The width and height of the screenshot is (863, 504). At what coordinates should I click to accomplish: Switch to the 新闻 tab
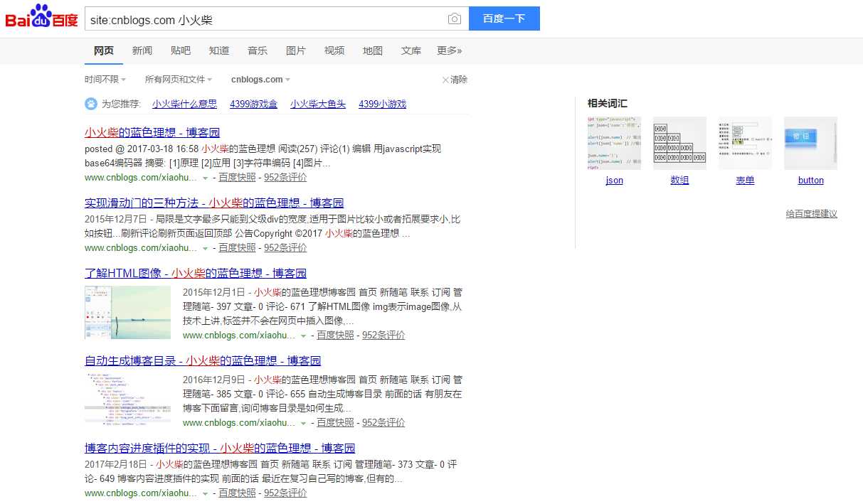[142, 50]
